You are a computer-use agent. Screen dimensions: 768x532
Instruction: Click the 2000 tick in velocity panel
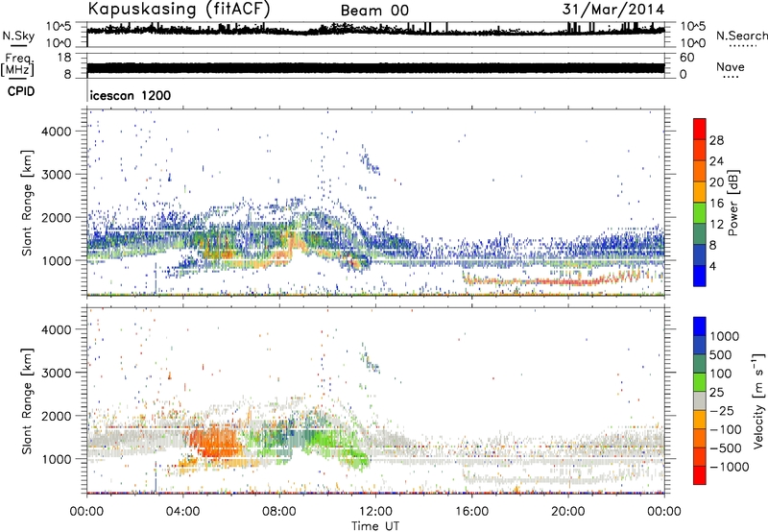pyautogui.click(x=57, y=416)
